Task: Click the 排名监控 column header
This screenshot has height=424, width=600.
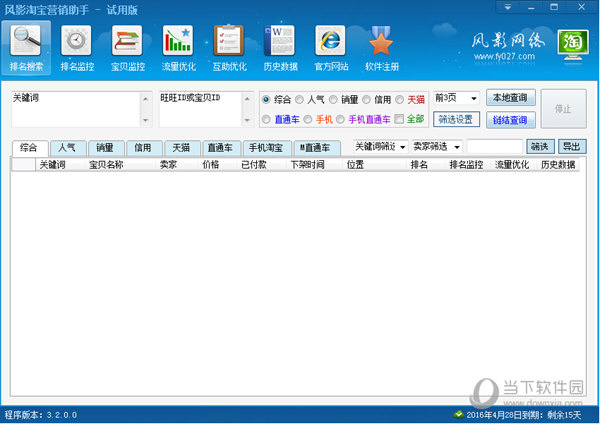Action: pos(466,165)
